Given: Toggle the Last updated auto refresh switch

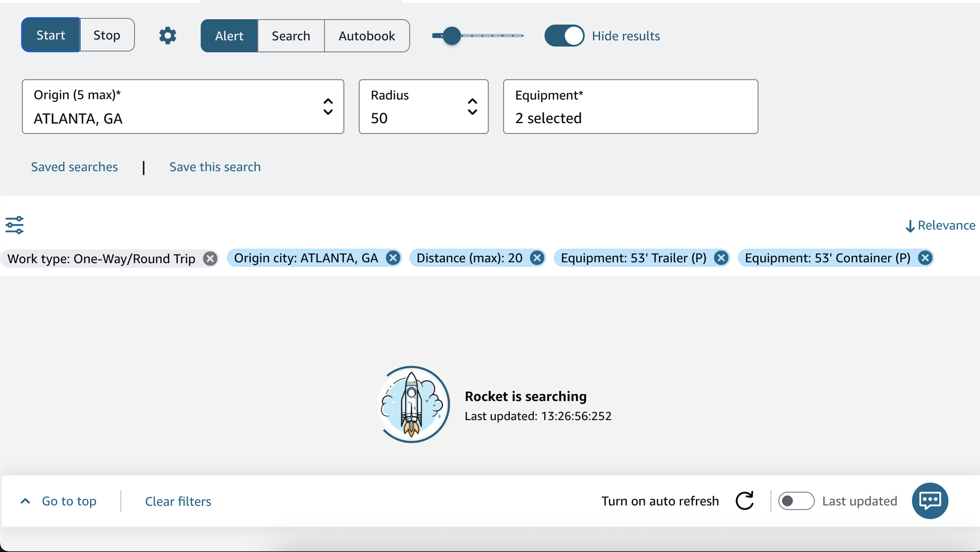Looking at the screenshot, I should pos(796,501).
